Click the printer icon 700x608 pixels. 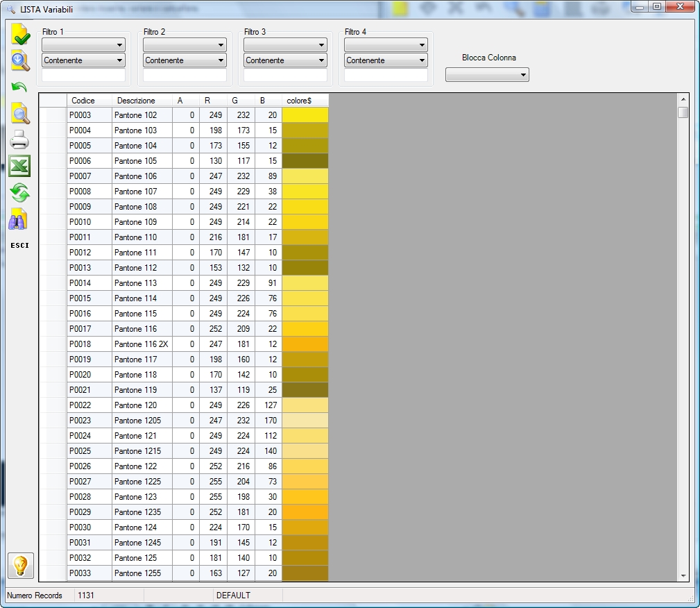coord(19,140)
